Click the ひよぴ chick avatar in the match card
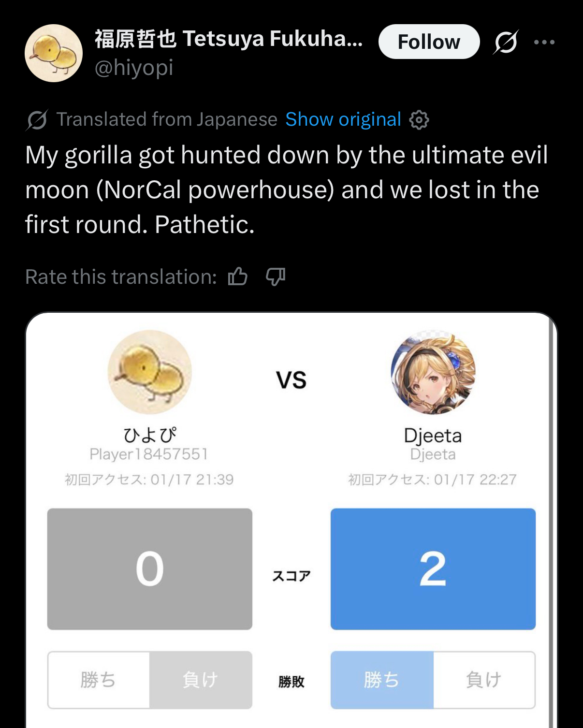Viewport: 583px width, 728px height. pos(150,372)
